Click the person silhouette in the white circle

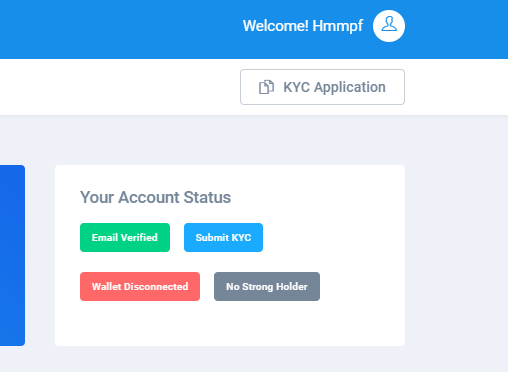click(389, 24)
